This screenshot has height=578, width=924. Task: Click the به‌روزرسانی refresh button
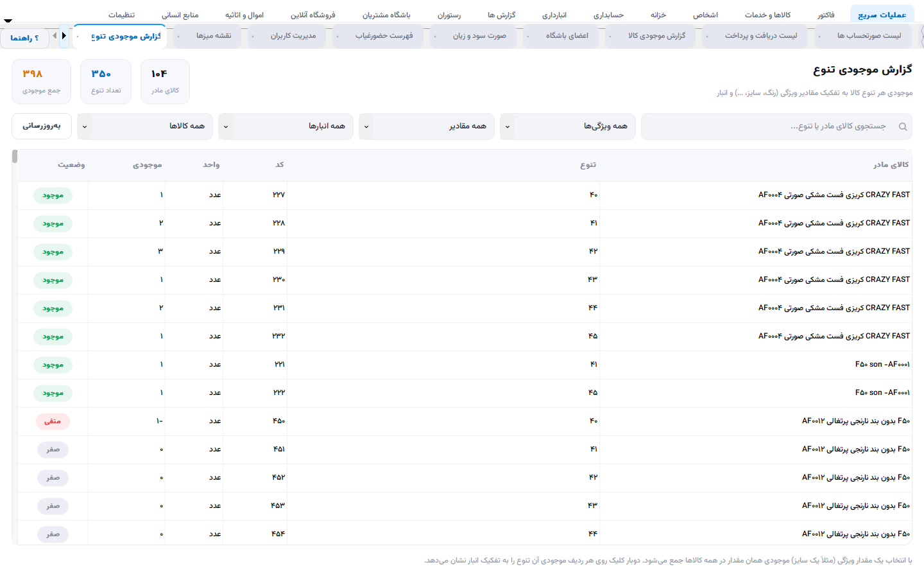coord(42,126)
